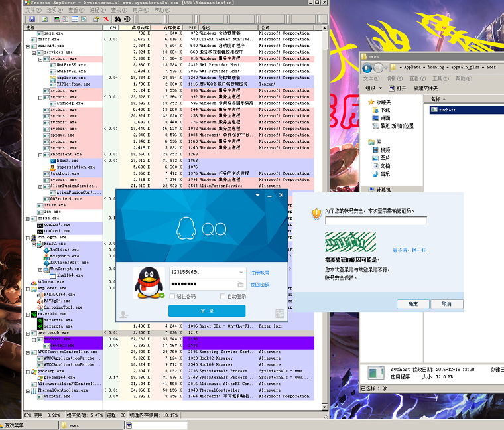Open the QQ account number dropdown arrow

[x=241, y=273]
